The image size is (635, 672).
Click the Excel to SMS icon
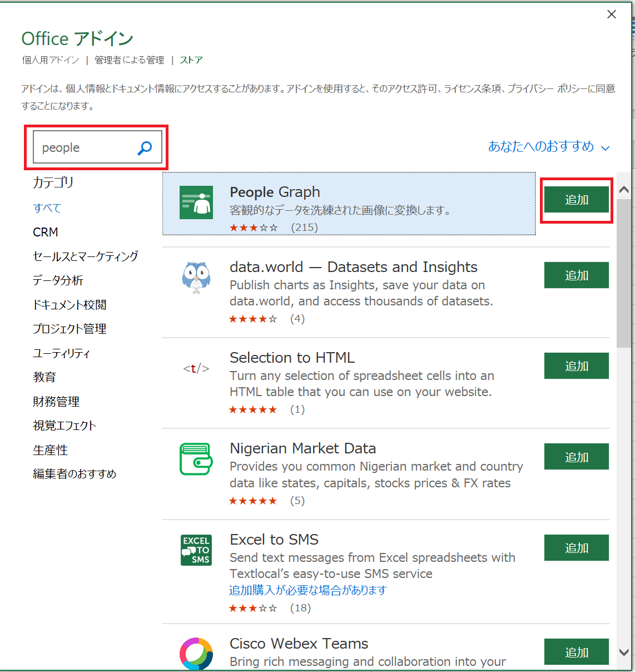[196, 550]
